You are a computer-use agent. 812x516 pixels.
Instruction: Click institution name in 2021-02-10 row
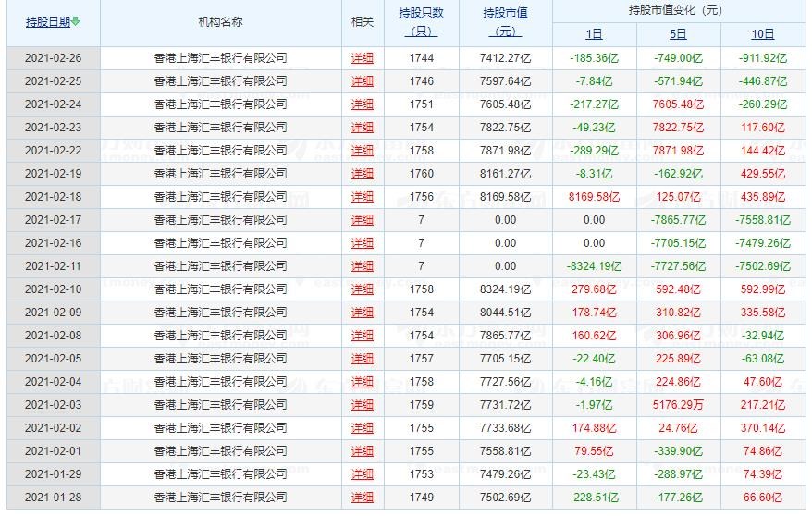click(221, 289)
